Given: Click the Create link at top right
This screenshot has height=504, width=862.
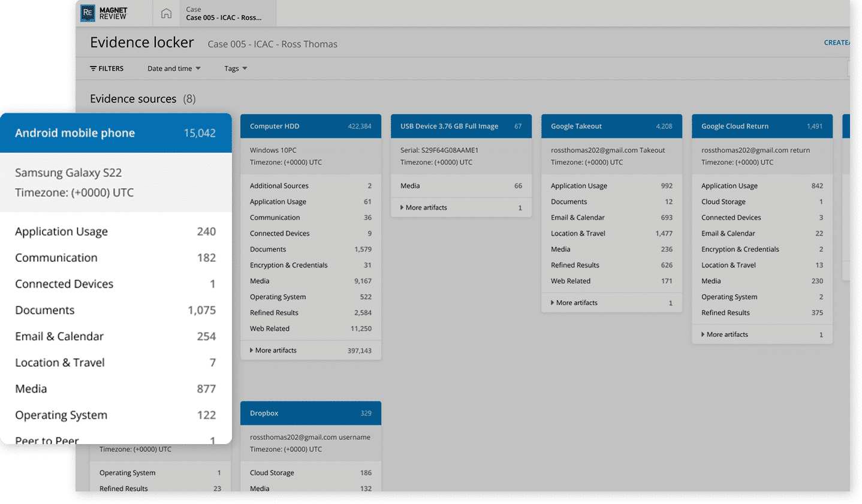Looking at the screenshot, I should pyautogui.click(x=836, y=43).
